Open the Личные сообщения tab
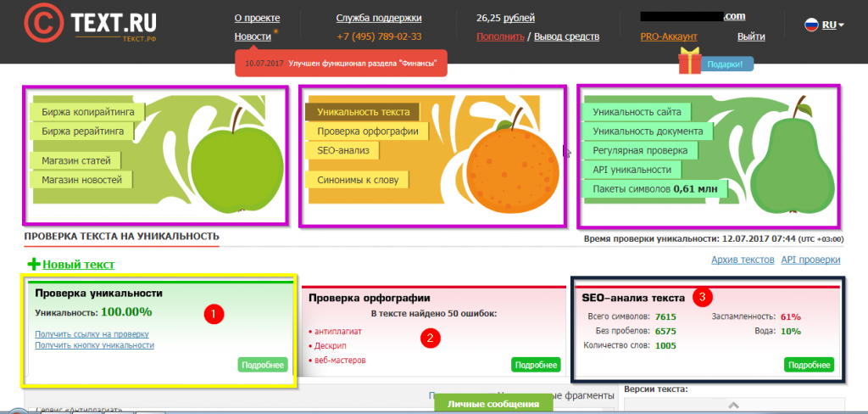 493,404
